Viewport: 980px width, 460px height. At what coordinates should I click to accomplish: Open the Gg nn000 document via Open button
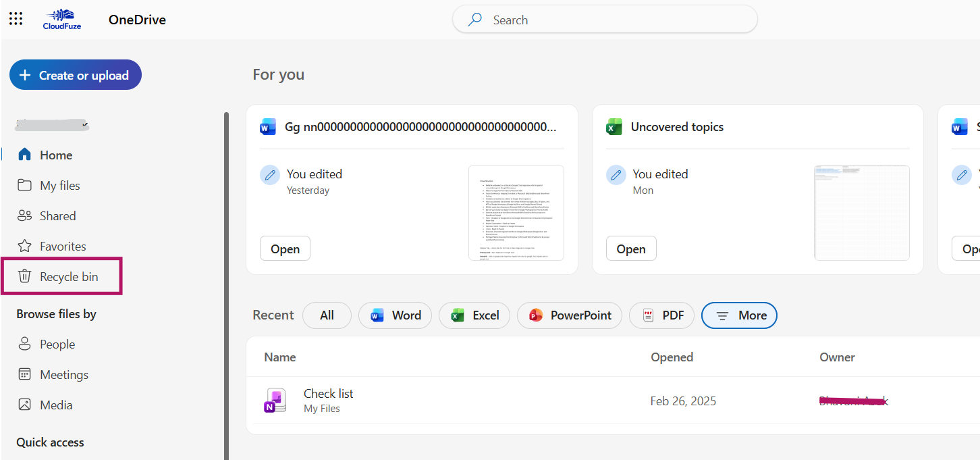(x=285, y=249)
